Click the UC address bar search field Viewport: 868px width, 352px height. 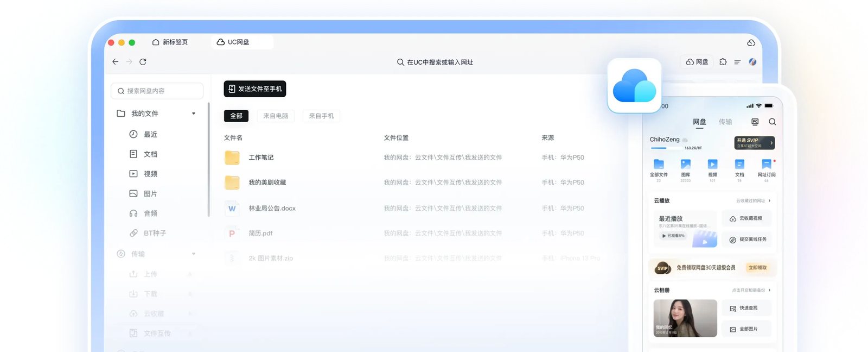(435, 62)
